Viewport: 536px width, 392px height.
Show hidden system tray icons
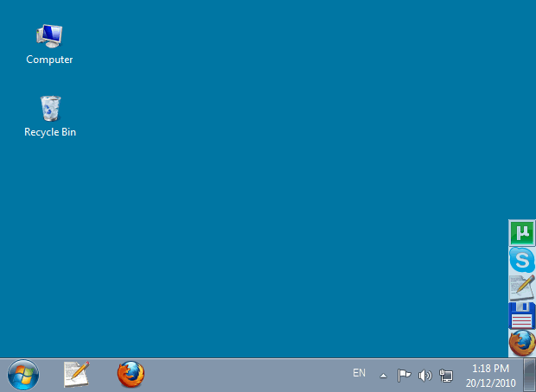click(x=383, y=376)
